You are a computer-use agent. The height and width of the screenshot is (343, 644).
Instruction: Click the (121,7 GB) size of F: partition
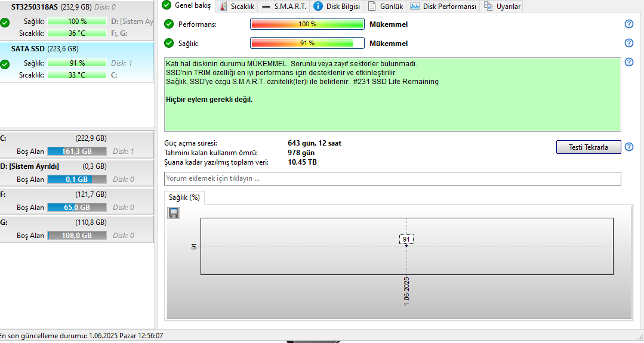91,195
